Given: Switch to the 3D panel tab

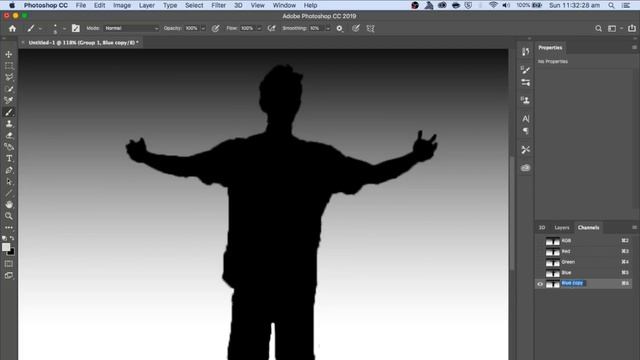Looking at the screenshot, I should coord(542,227).
